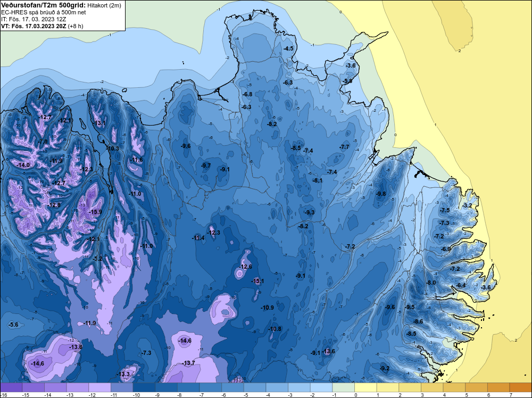This screenshot has width=532, height=398.
Task: Click the -14.0 temperature value
Action: tap(23, 165)
